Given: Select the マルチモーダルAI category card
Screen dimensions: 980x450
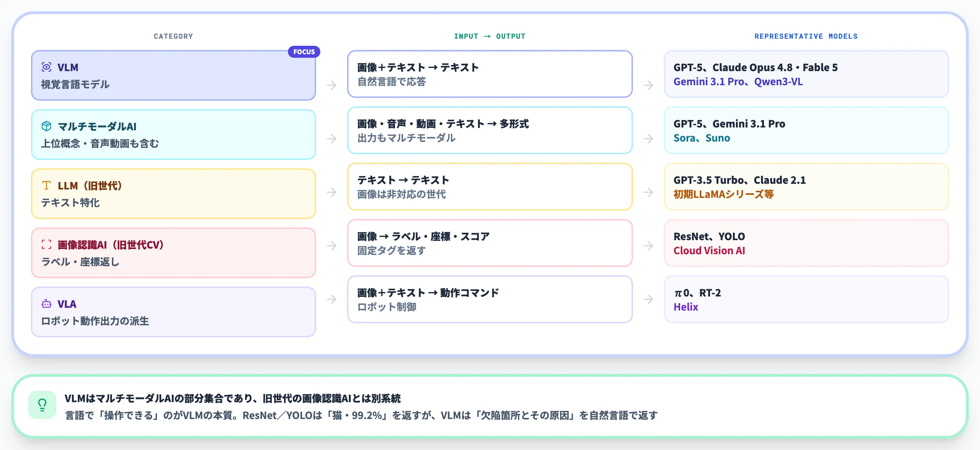Looking at the screenshot, I should tap(174, 134).
